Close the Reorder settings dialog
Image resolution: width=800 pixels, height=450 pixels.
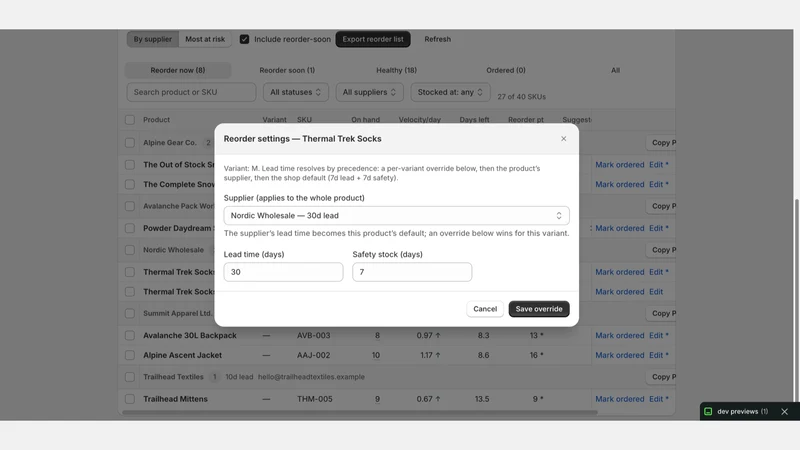coord(563,139)
